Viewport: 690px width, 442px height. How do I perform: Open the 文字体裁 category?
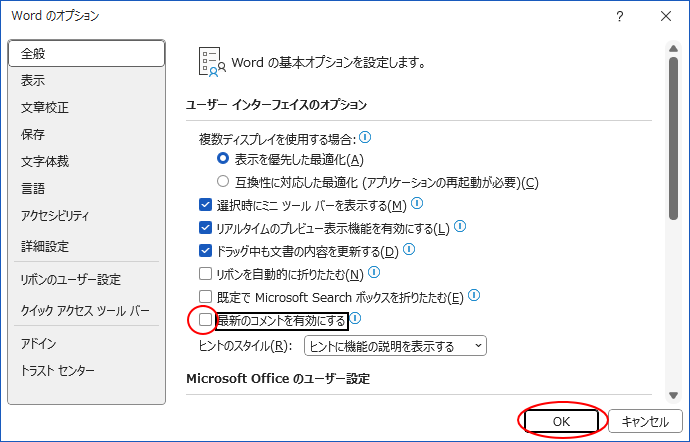87,162
